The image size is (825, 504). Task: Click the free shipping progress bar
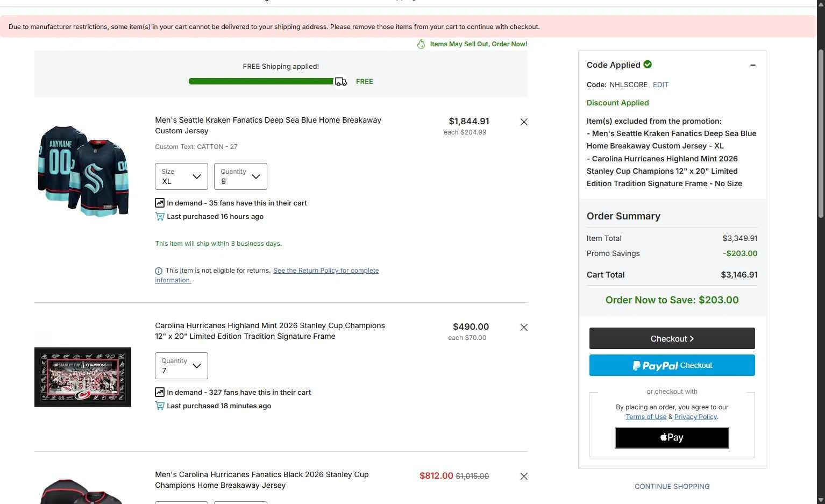(261, 81)
